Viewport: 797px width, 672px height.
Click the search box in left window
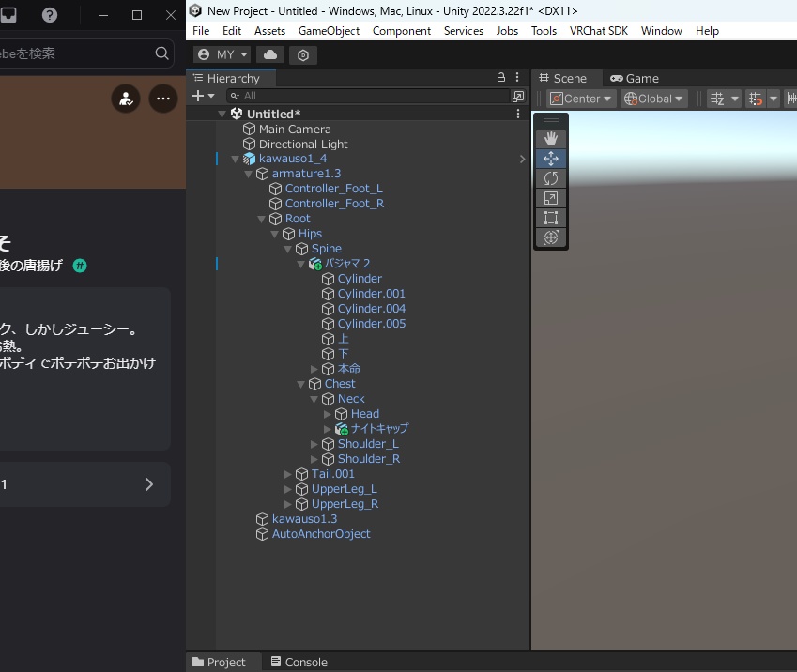(86, 53)
